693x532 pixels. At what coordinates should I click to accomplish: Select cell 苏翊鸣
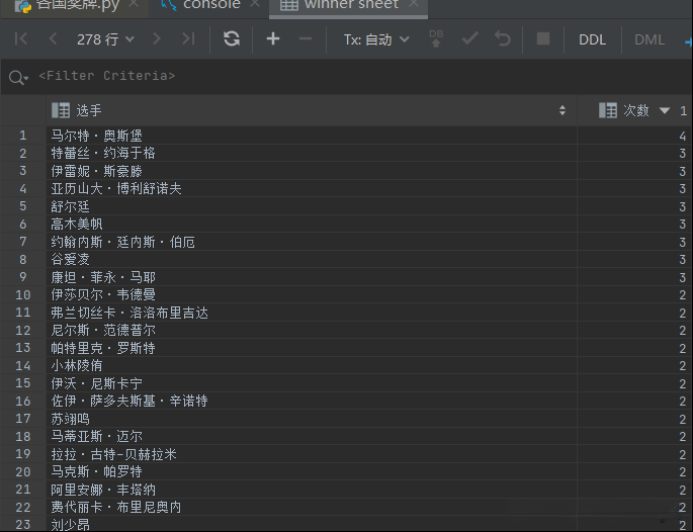coord(312,418)
